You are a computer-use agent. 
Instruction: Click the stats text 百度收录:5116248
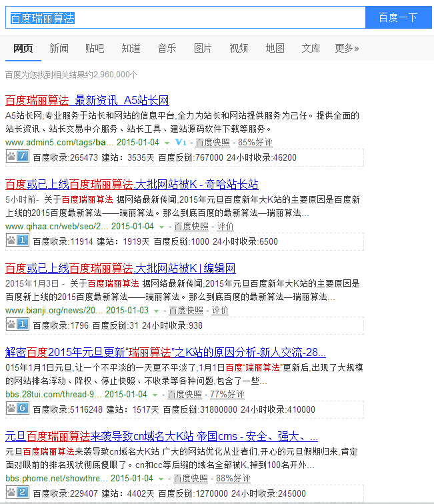pyautogui.click(x=68, y=409)
